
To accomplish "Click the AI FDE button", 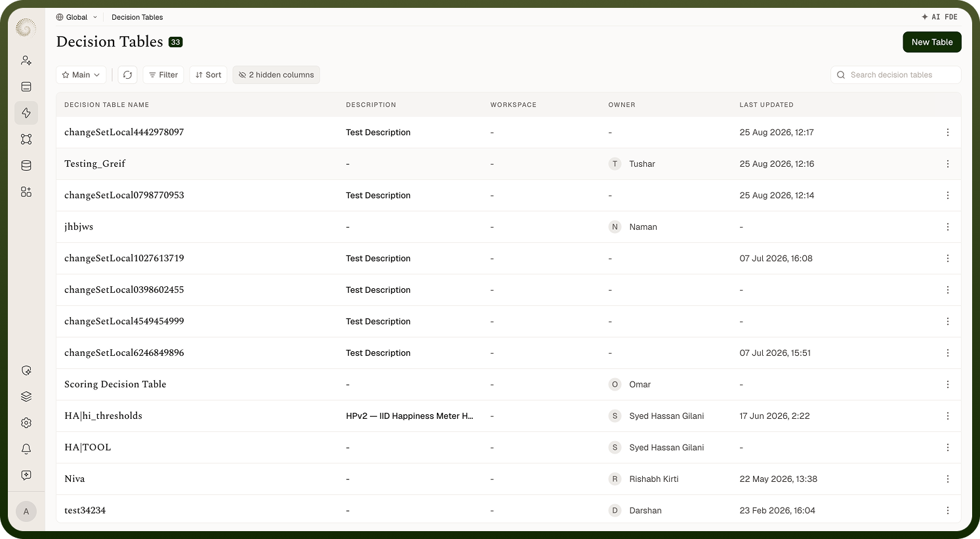I will click(939, 17).
